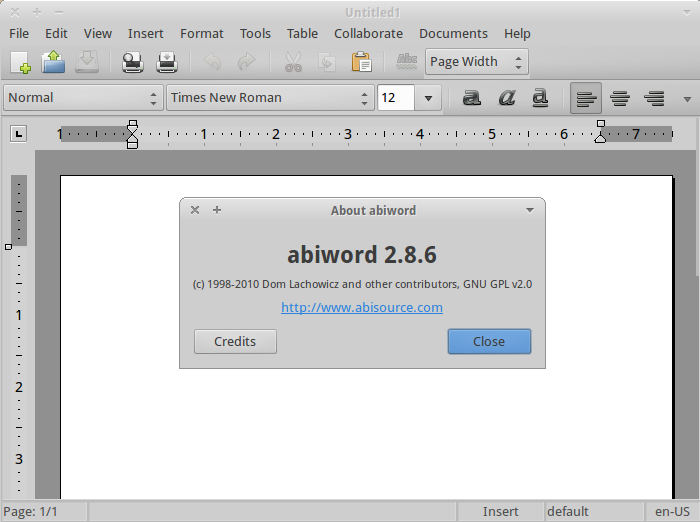
Task: Toggle Bold formatting
Action: 471,97
